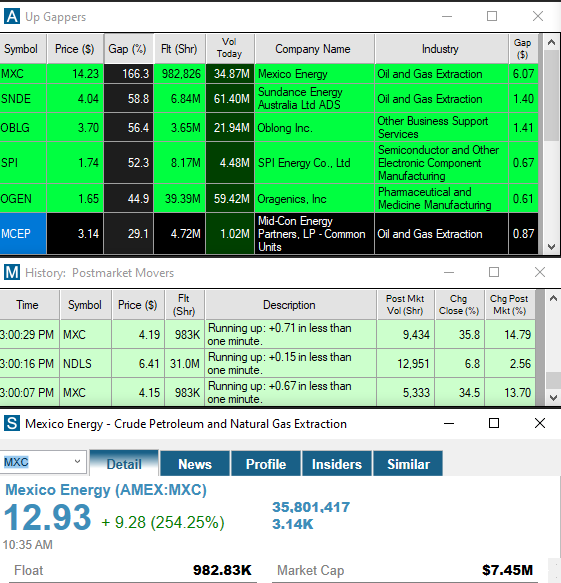Viewport: 561px width, 583px height.
Task: Close the Postmarket Movers history window
Action: [x=540, y=273]
